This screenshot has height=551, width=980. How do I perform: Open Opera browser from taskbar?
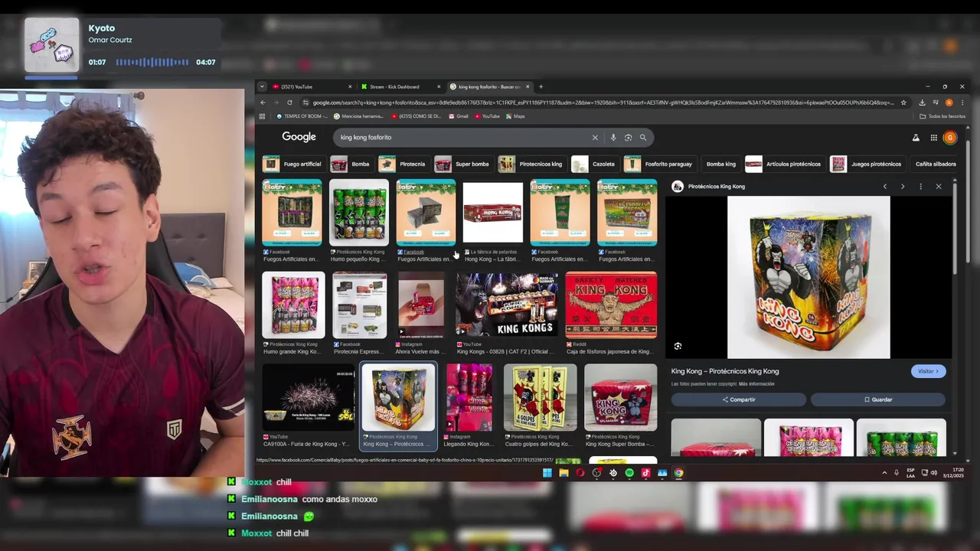(x=580, y=473)
